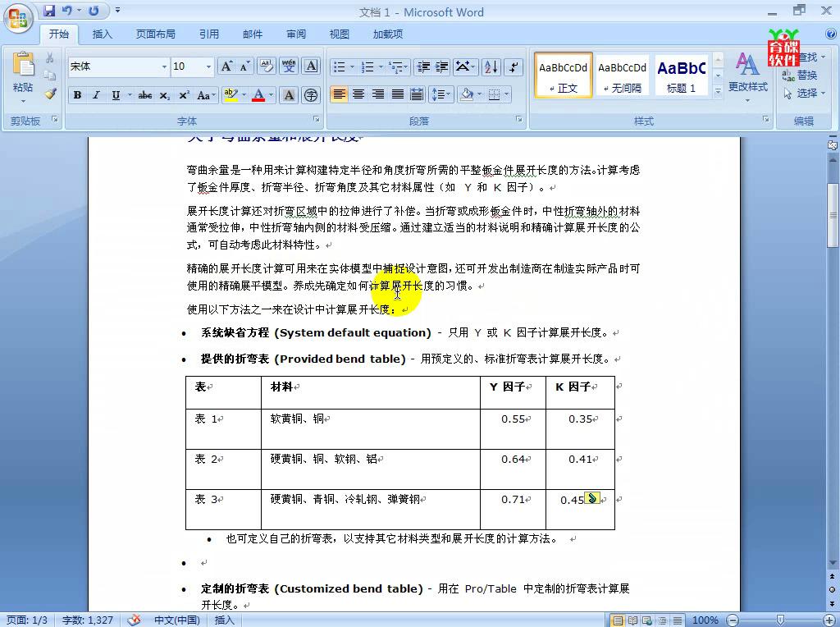Click the proofing errors icon in status bar

coord(134,620)
